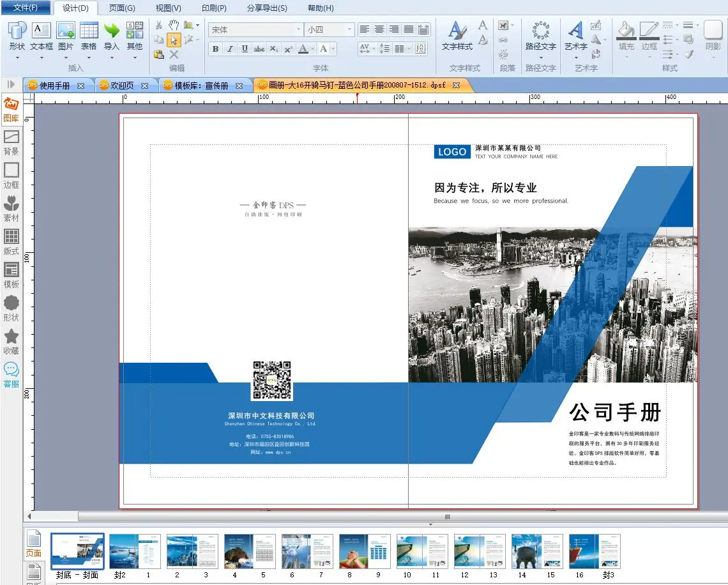The height and width of the screenshot is (585, 728).
Task: Select the hand pan tool
Action: 174,25
